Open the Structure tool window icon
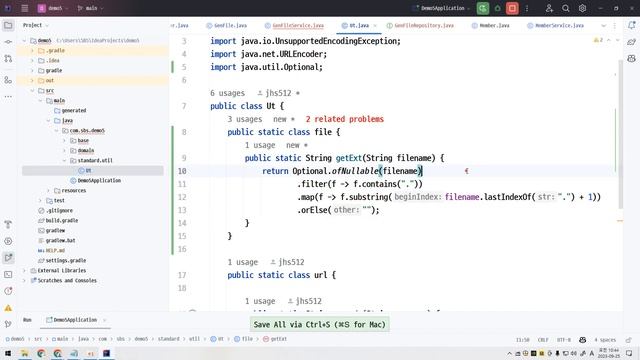 (x=8, y=80)
